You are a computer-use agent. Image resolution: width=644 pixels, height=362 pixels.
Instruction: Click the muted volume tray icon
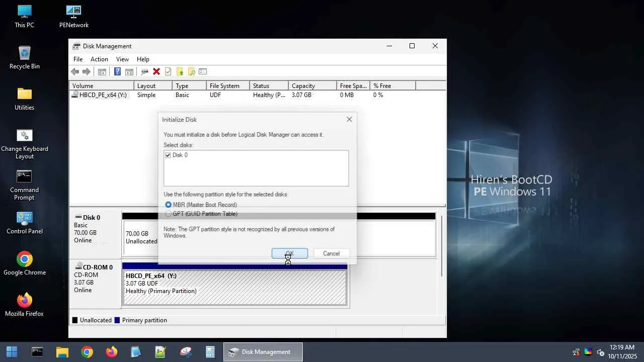(x=600, y=352)
